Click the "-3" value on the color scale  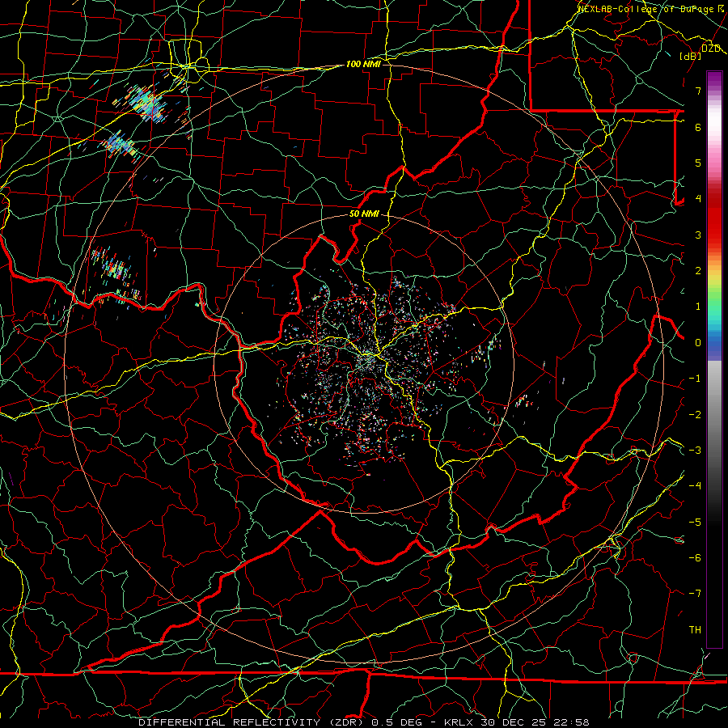(x=695, y=451)
